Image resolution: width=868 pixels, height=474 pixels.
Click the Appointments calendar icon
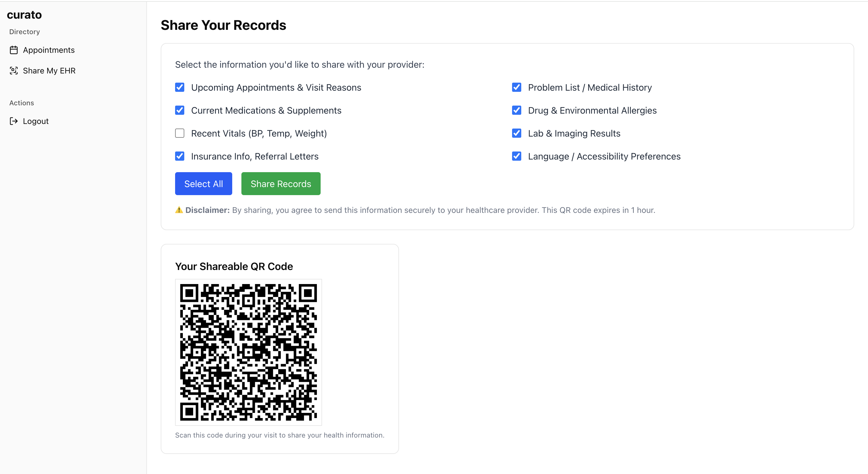point(13,50)
